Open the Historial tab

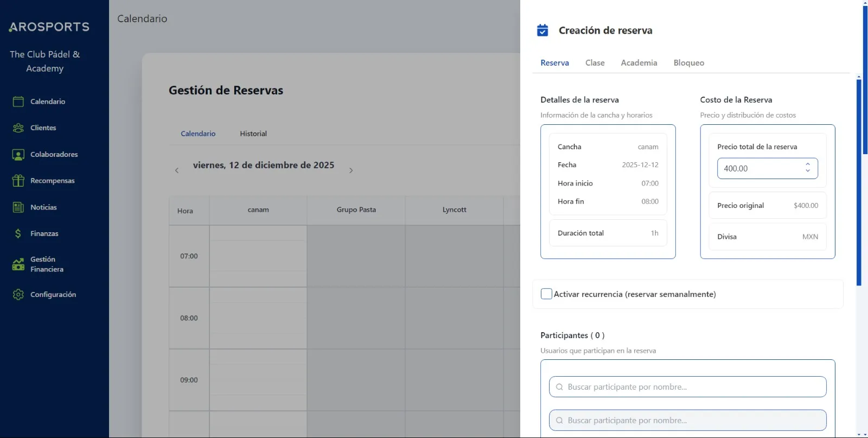point(253,134)
